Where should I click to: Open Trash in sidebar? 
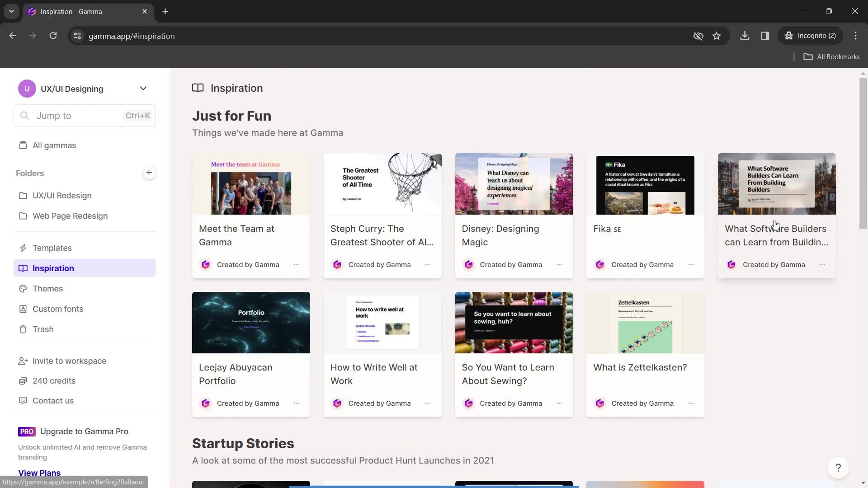point(85,329)
